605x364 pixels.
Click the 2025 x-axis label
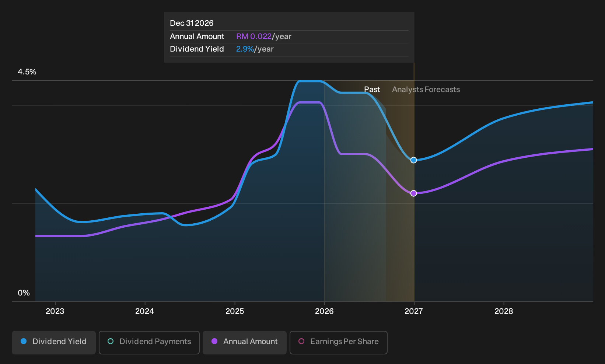[235, 311]
